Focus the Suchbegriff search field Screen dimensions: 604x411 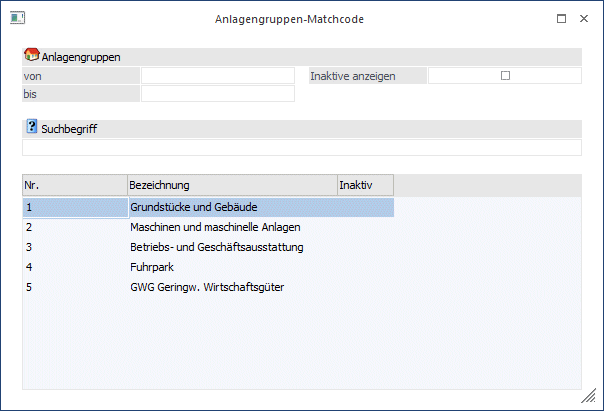coord(301,147)
